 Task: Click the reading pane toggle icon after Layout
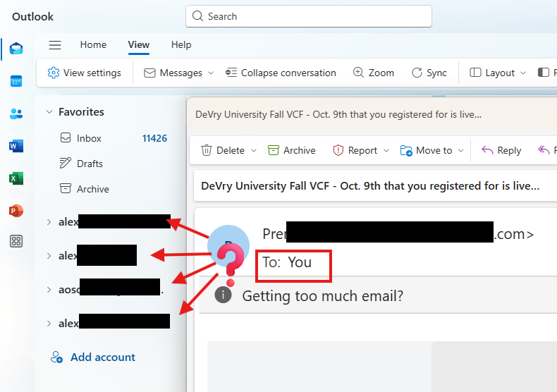[544, 73]
